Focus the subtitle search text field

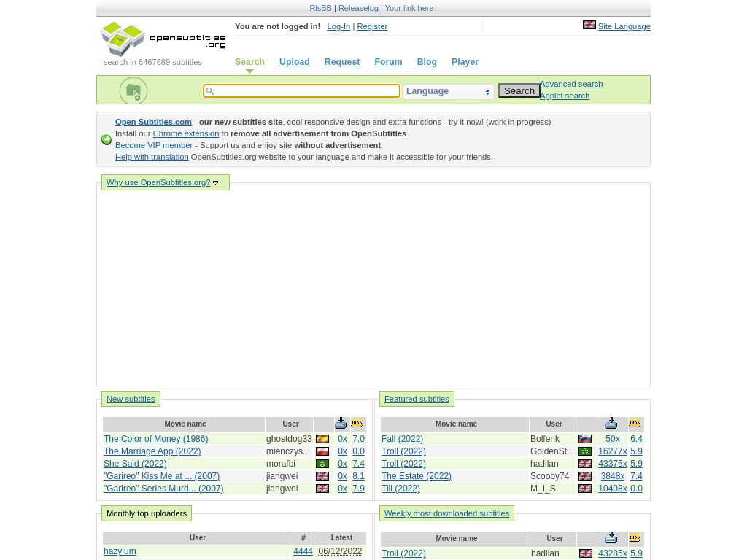click(301, 91)
